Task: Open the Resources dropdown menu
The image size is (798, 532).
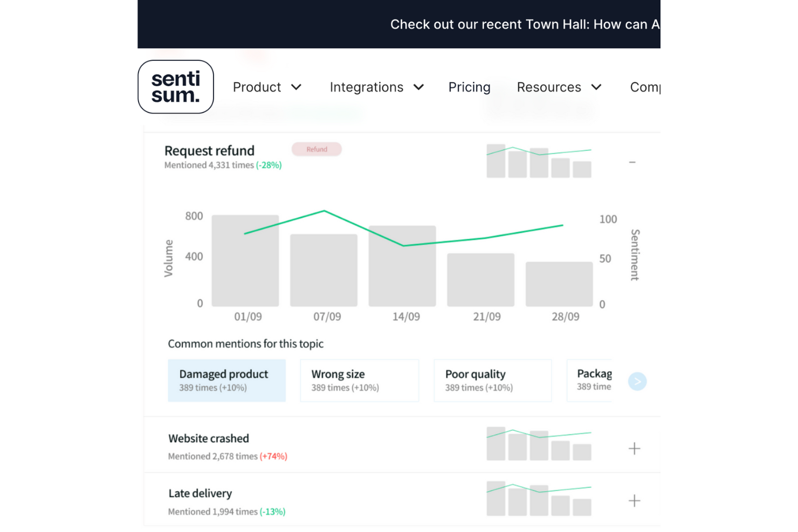Action: [559, 87]
